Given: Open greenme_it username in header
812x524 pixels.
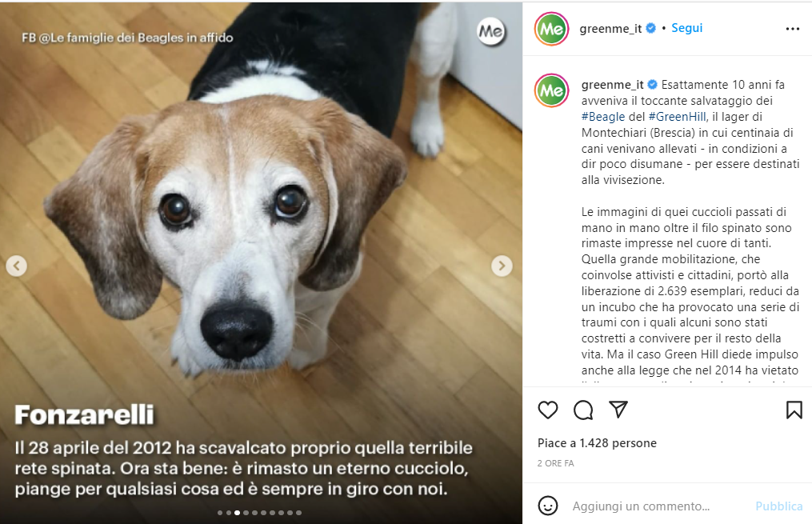Looking at the screenshot, I should (x=610, y=29).
